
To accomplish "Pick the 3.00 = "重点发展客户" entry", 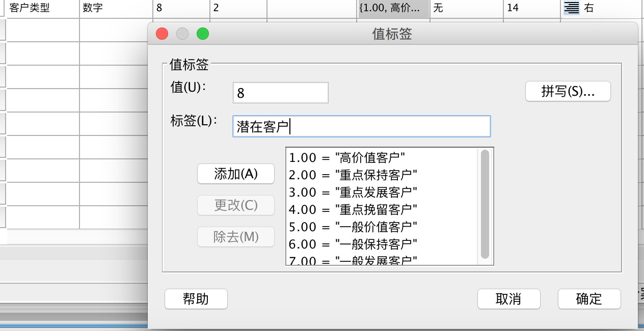I will click(x=354, y=192).
